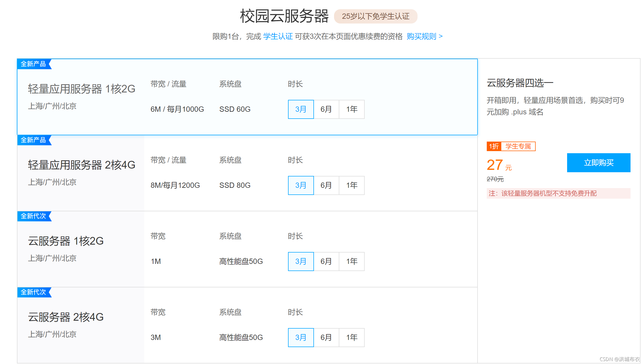Click the crossed-out 270元 original price
644x364 pixels.
(x=495, y=179)
